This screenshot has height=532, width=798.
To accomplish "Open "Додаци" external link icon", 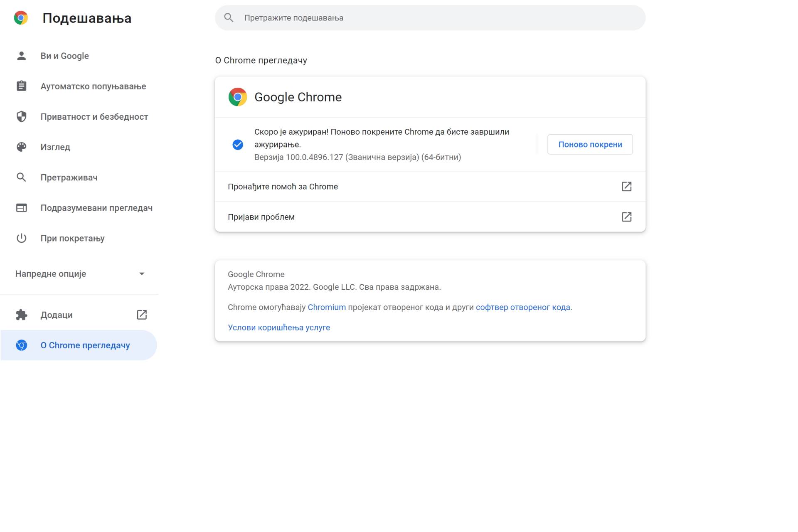I will point(142,315).
